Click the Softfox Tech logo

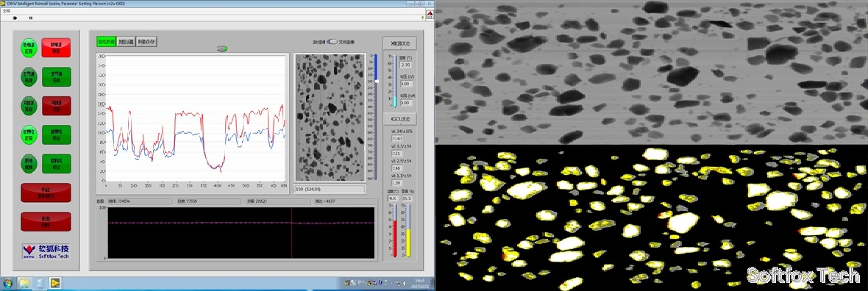[46, 251]
